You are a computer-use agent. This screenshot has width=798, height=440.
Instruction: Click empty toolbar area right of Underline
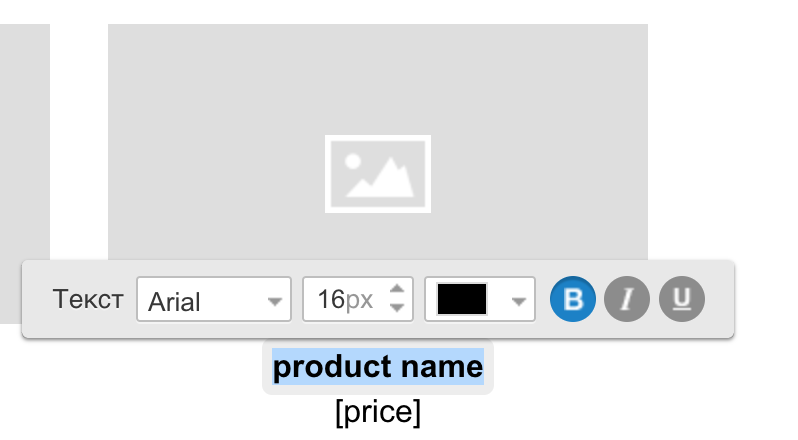tap(719, 299)
